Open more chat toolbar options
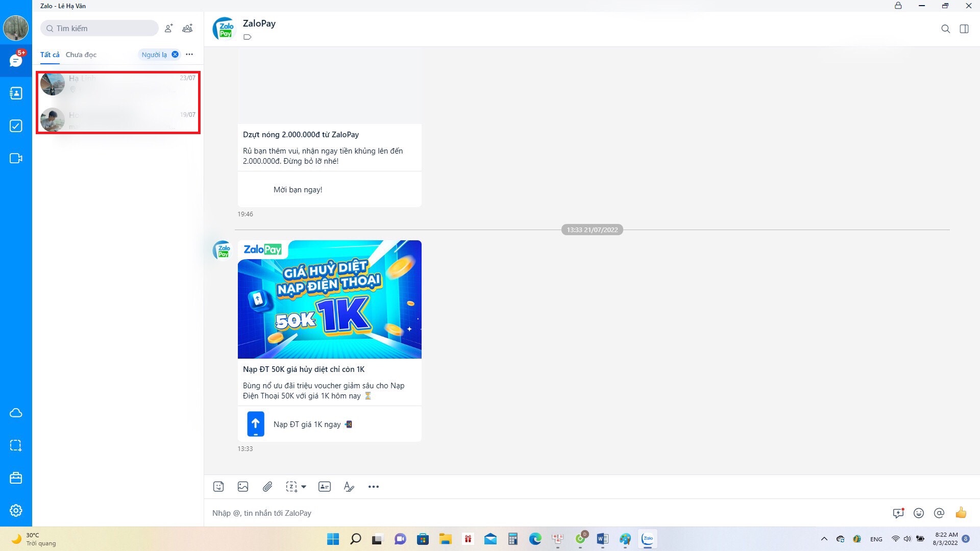The image size is (980, 551). (374, 487)
